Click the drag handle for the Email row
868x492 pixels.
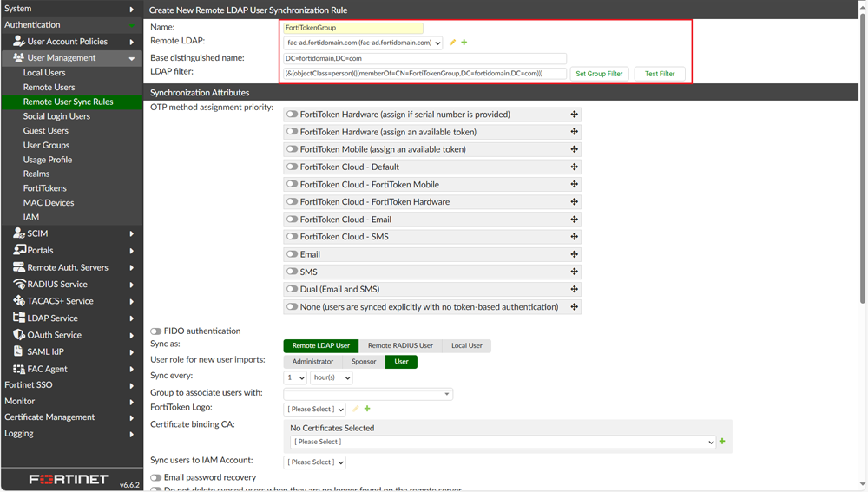pos(574,254)
